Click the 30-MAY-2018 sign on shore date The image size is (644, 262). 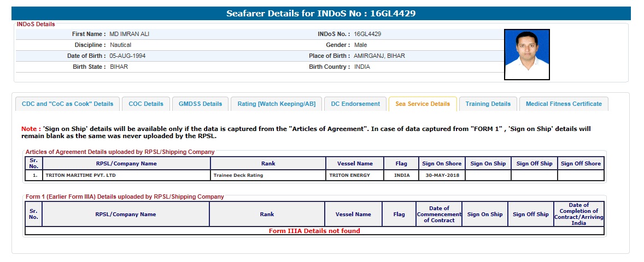click(x=442, y=176)
